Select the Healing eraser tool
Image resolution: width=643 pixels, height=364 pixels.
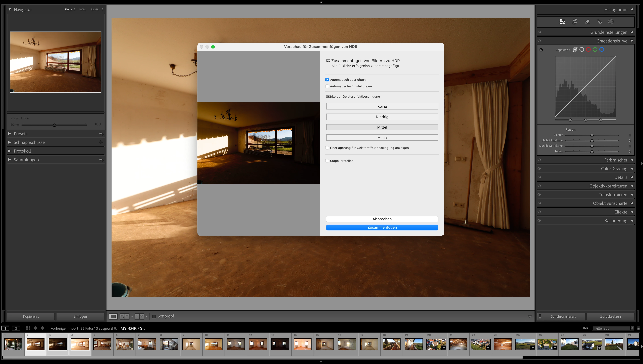point(587,22)
